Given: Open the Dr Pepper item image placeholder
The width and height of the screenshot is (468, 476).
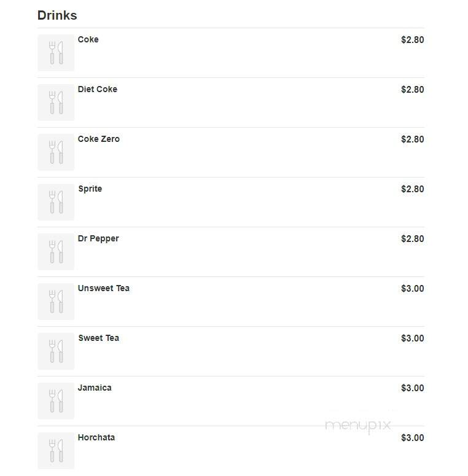Looking at the screenshot, I should click(56, 252).
